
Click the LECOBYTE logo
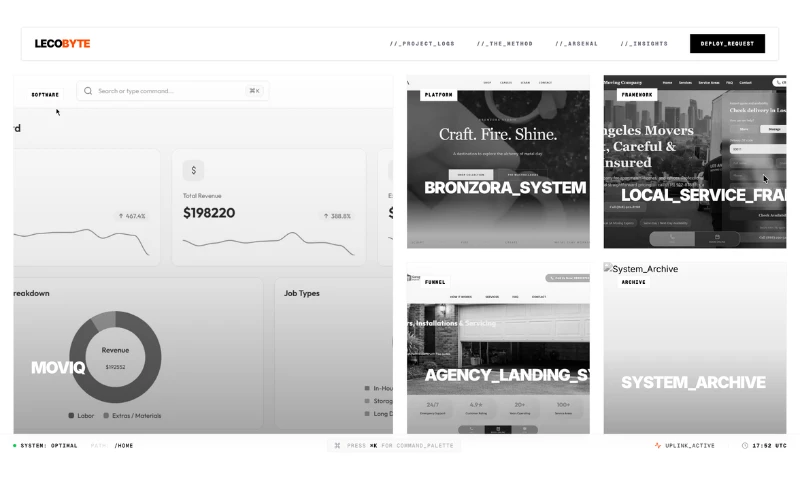(62, 44)
